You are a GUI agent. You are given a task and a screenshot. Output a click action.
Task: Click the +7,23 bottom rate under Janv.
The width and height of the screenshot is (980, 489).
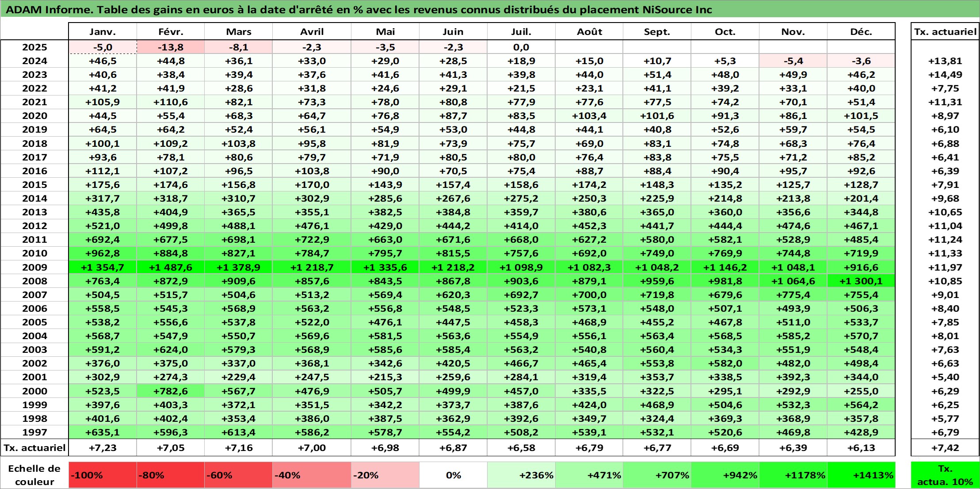coord(103,448)
